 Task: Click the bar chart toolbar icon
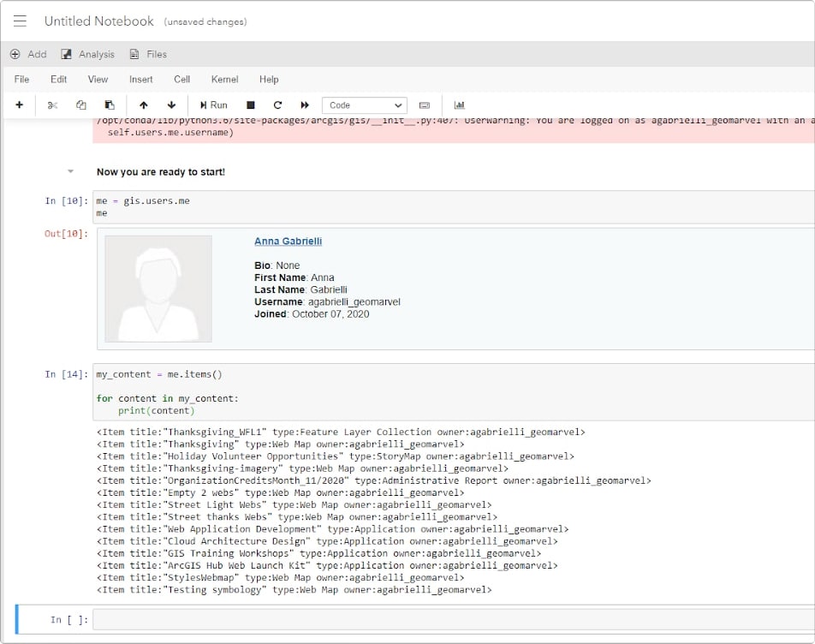tap(460, 105)
